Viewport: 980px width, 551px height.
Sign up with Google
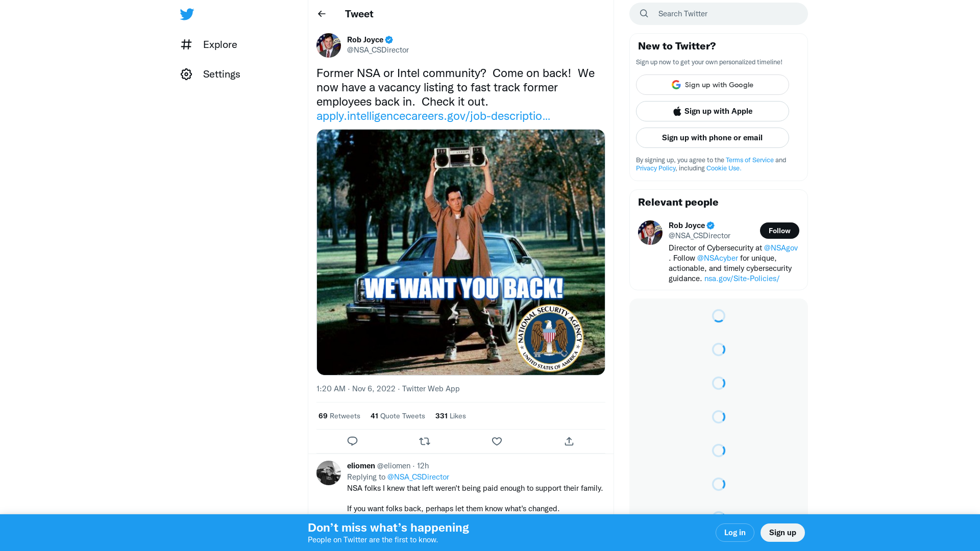(712, 85)
